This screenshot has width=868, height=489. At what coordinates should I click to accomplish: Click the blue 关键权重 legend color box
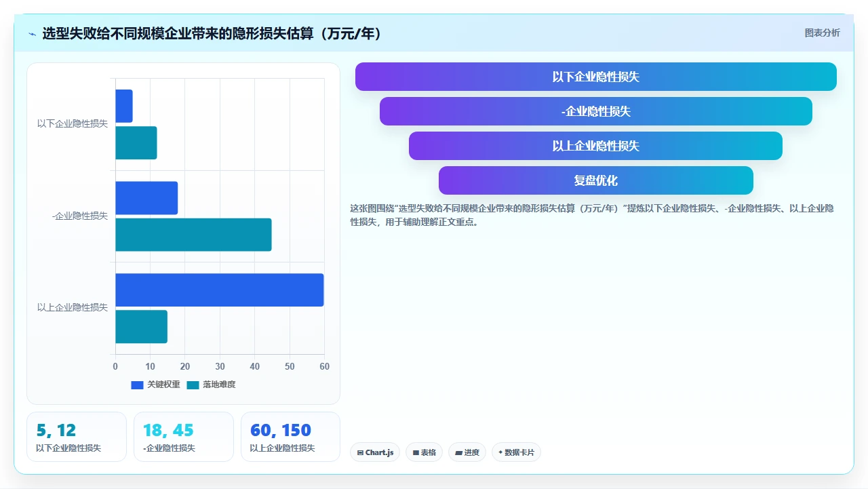(x=137, y=385)
